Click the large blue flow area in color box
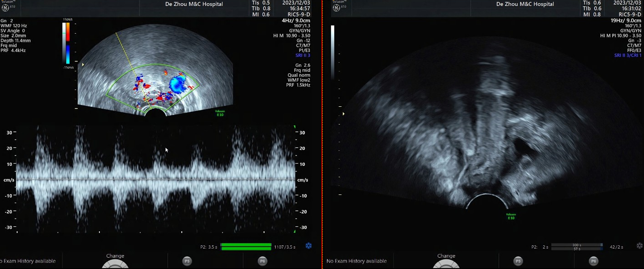This screenshot has height=269, width=644. pyautogui.click(x=177, y=84)
